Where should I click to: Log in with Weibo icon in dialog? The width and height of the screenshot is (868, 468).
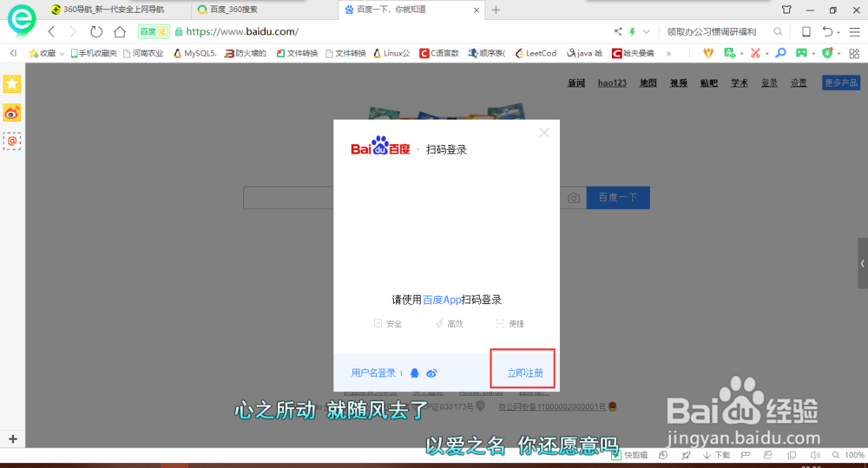[431, 372]
